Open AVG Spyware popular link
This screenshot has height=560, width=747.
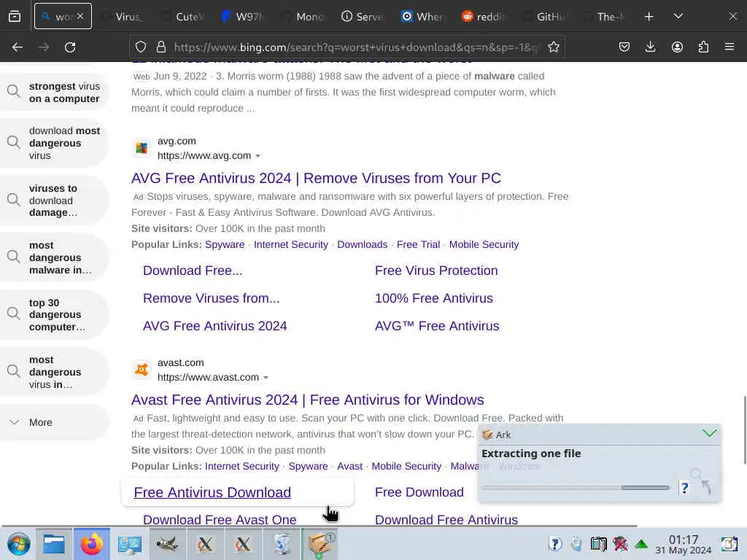click(x=225, y=245)
